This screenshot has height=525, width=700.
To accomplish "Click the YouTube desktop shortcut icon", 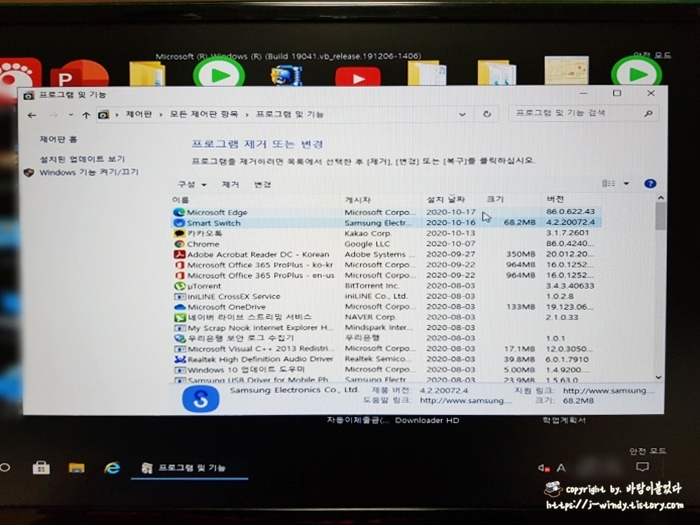I will 358,77.
